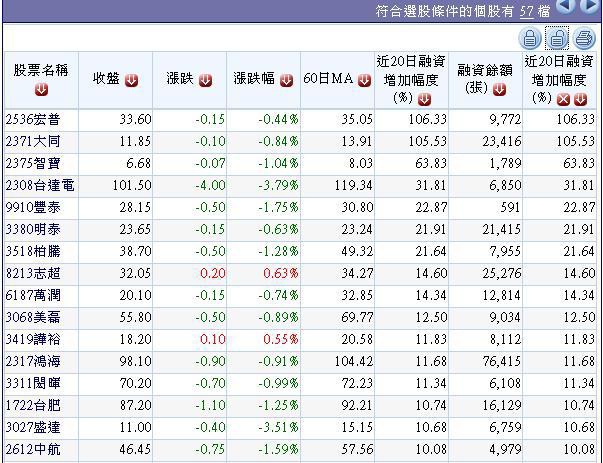Click closing price 101.50 of 台達電

pyautogui.click(x=132, y=186)
